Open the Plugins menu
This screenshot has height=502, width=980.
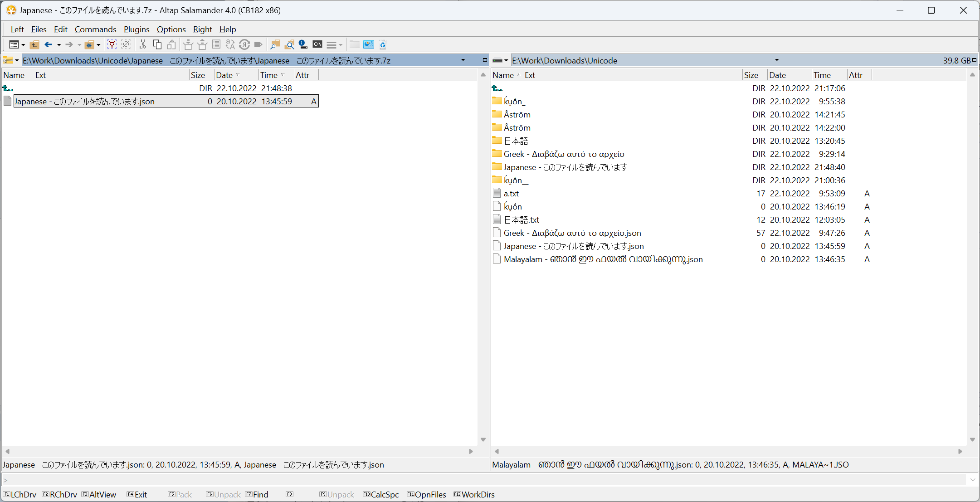point(136,29)
